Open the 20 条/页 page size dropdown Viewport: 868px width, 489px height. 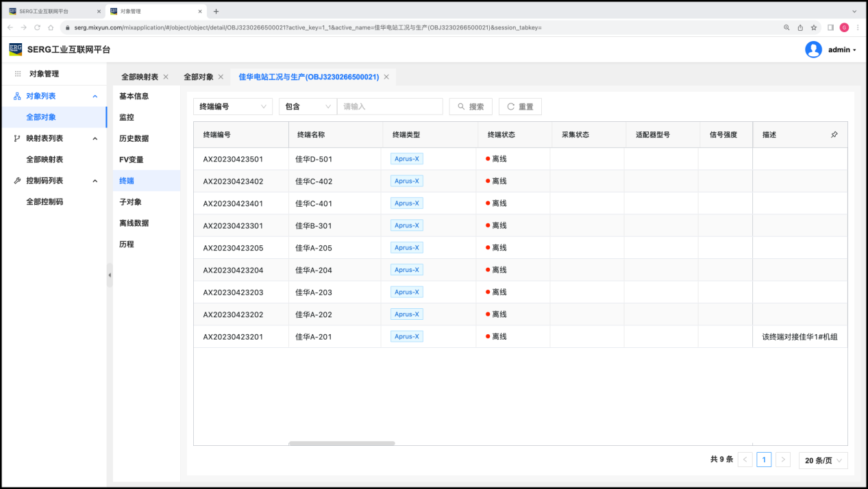[823, 460]
